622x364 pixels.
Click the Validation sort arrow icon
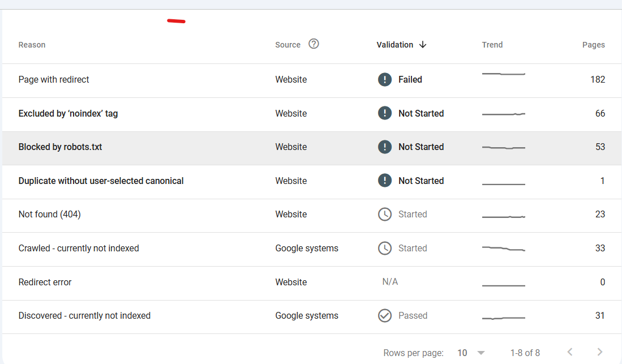pyautogui.click(x=423, y=45)
